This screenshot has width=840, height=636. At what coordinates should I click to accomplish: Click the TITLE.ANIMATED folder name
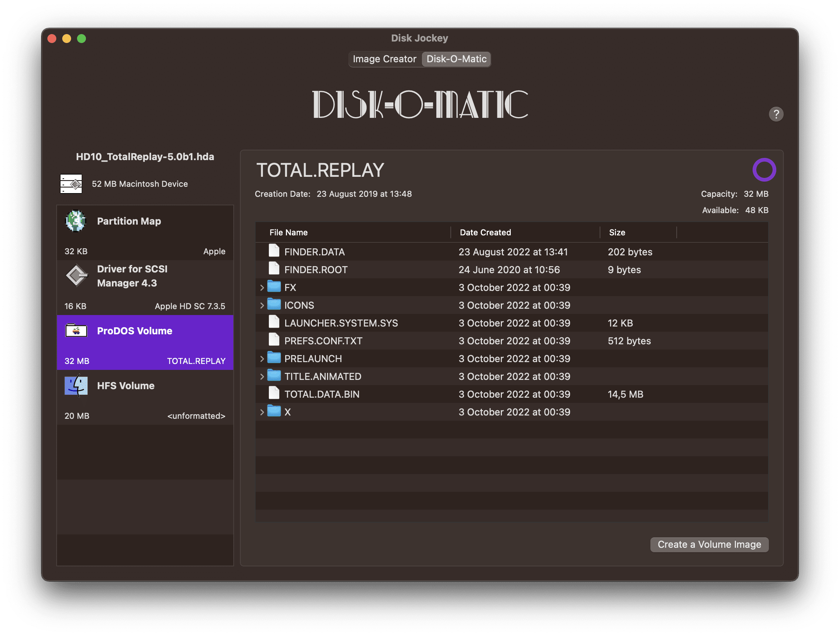coord(323,377)
